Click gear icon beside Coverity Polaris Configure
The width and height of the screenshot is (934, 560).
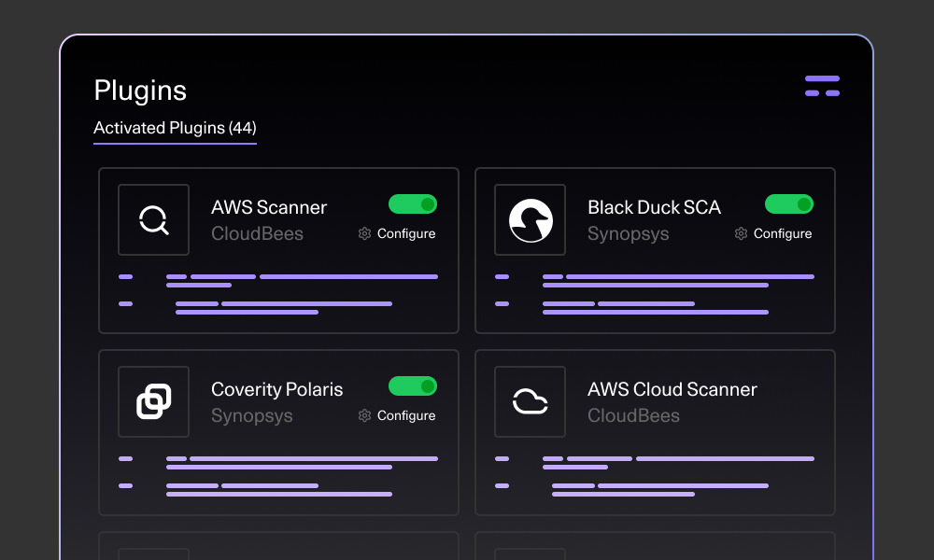364,415
